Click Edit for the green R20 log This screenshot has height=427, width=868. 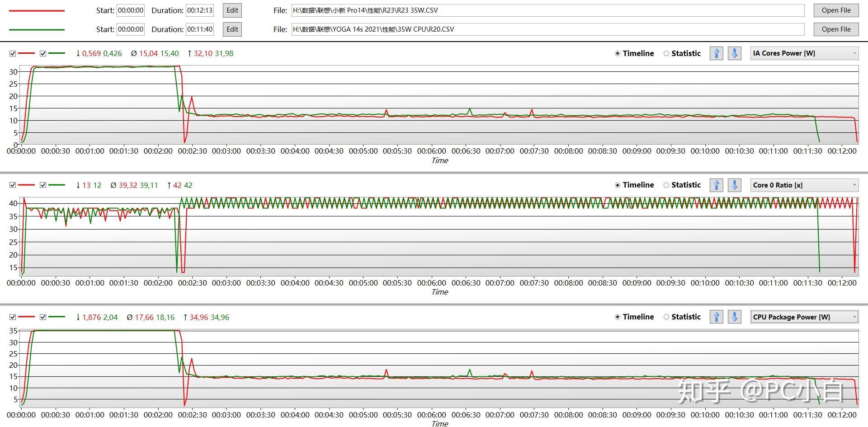(232, 29)
